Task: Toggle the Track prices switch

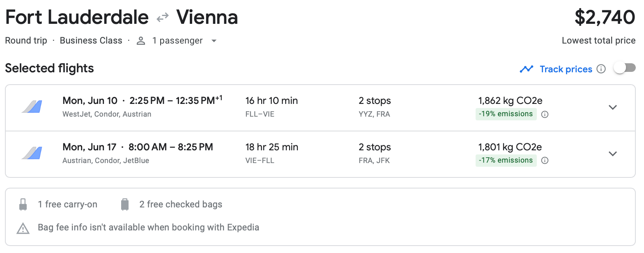Action: click(624, 68)
